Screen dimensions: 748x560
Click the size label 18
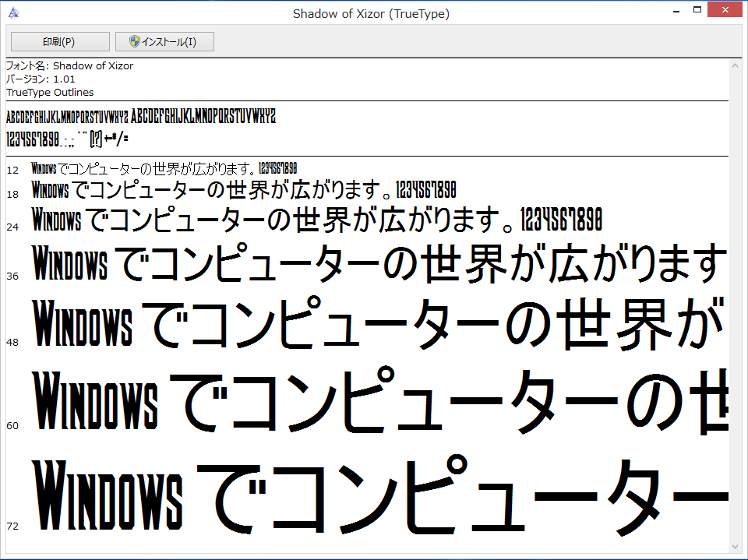pos(13,195)
